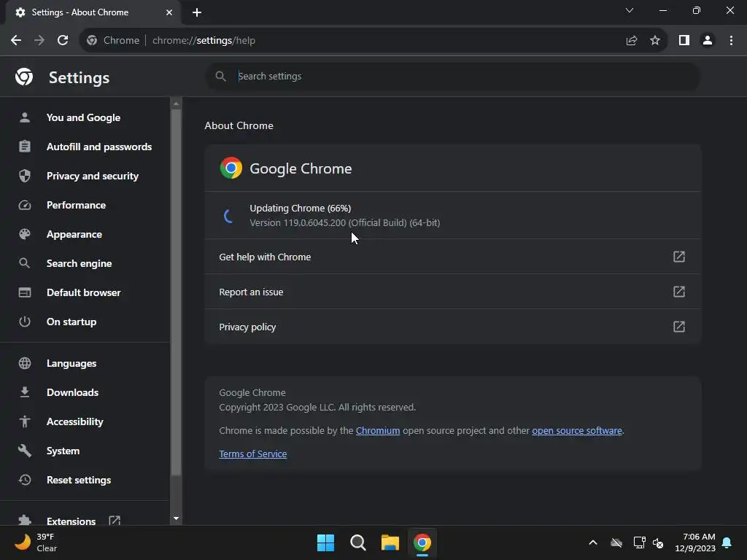This screenshot has width=747, height=560.
Task: Click the notification bell icon
Action: [x=727, y=542]
